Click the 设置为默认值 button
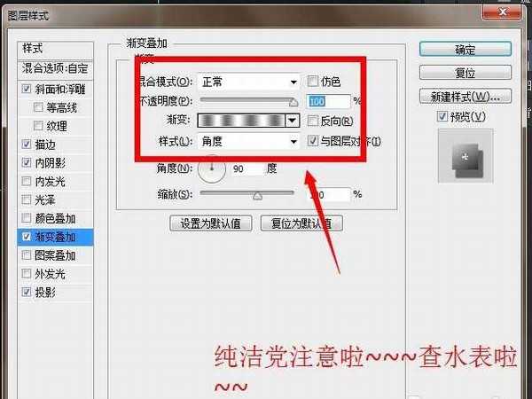This screenshot has width=532, height=399. 211,223
